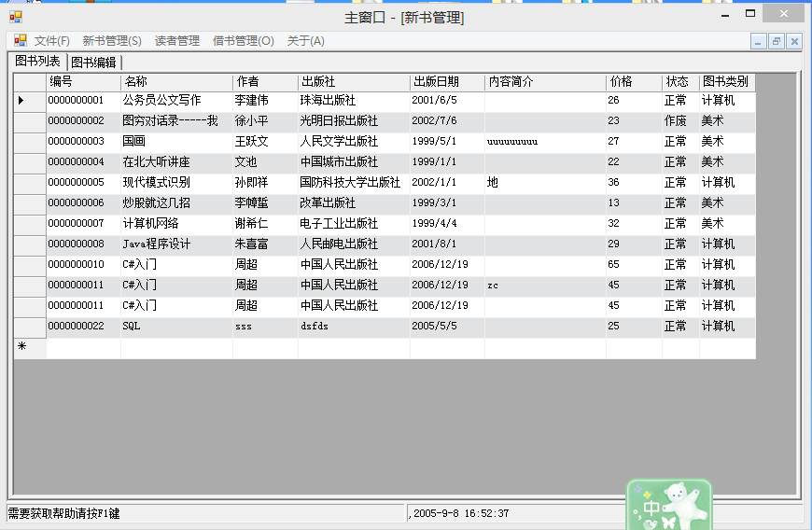Open the 读者管理 menu
This screenshot has height=530, width=812.
177,41
